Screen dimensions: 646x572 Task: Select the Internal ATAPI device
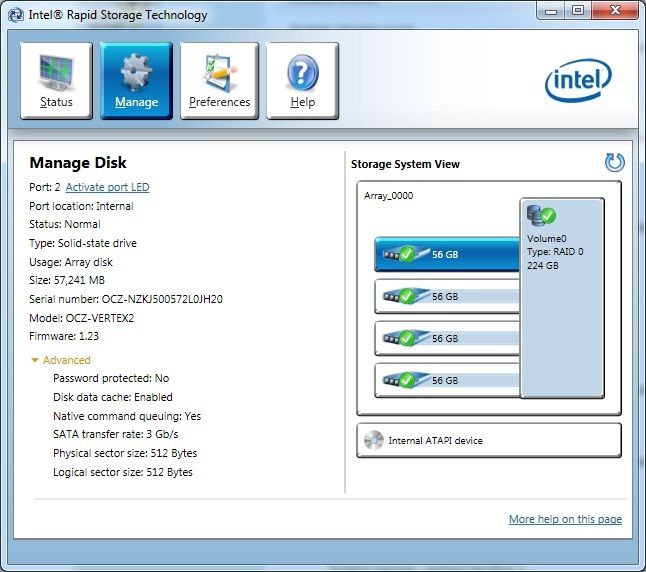click(489, 441)
